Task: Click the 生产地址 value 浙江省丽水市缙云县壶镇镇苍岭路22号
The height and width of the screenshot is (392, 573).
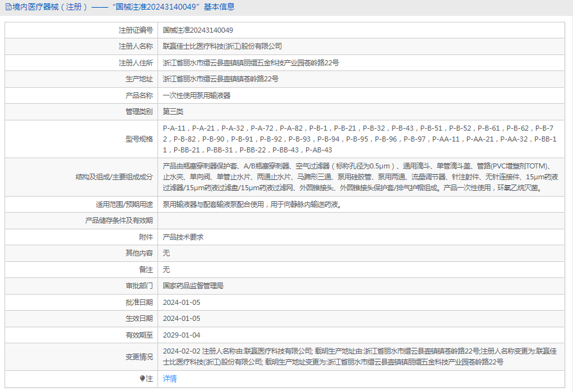Action: coord(221,79)
